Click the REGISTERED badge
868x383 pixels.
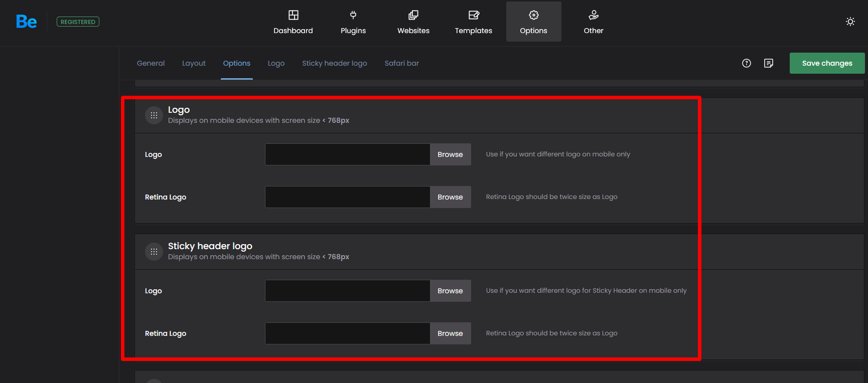(x=78, y=22)
